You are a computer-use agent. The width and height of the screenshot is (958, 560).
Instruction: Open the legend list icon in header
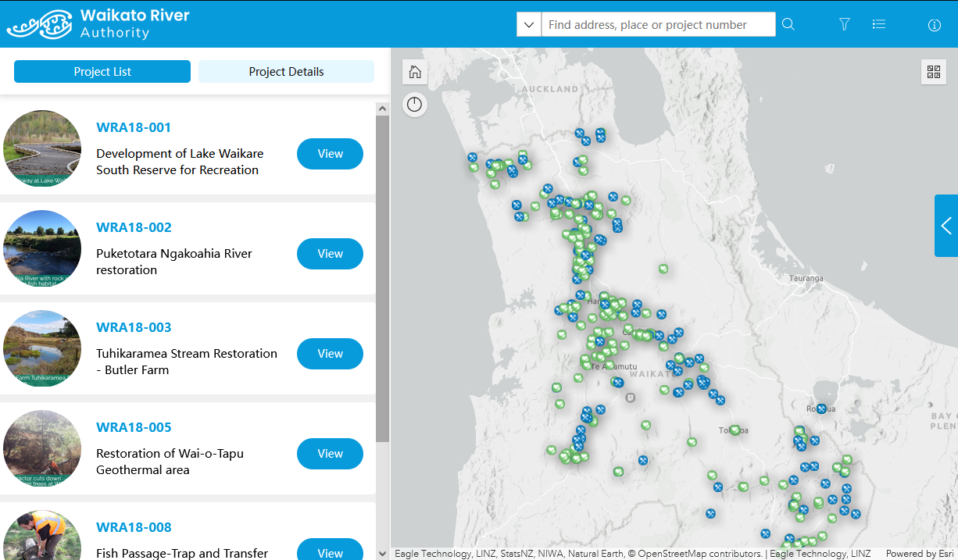coord(879,24)
